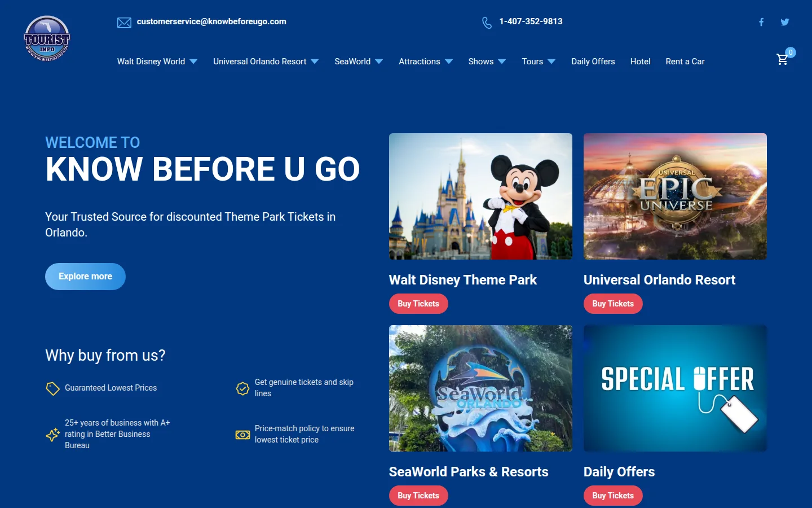This screenshot has height=508, width=812.
Task: Click the sparkle icon beside 25+ years of business
Action: click(x=52, y=434)
